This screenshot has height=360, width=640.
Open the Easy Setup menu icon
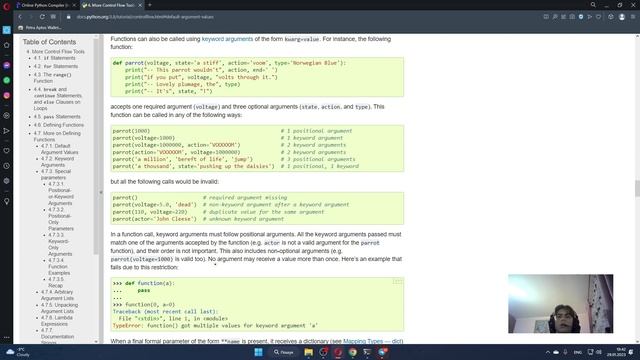[x=633, y=17]
